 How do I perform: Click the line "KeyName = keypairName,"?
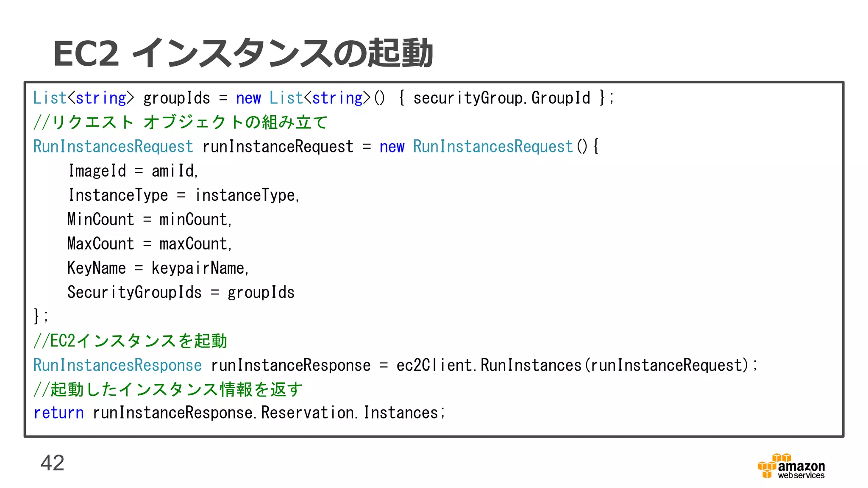pos(158,268)
